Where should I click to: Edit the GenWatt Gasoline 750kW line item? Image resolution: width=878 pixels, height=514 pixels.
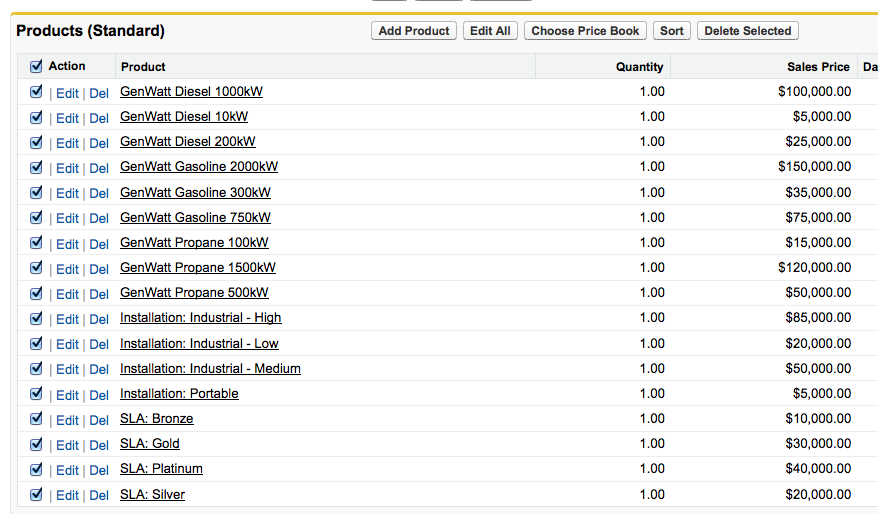(67, 219)
